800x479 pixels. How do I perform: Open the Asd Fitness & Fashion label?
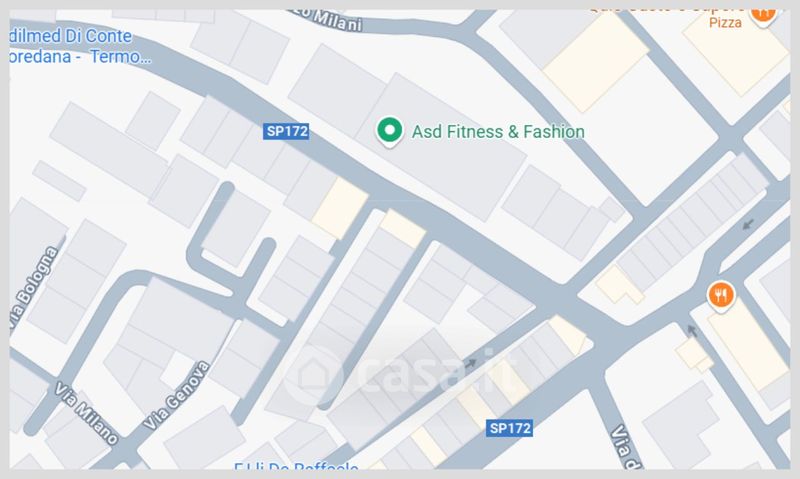coord(498,132)
